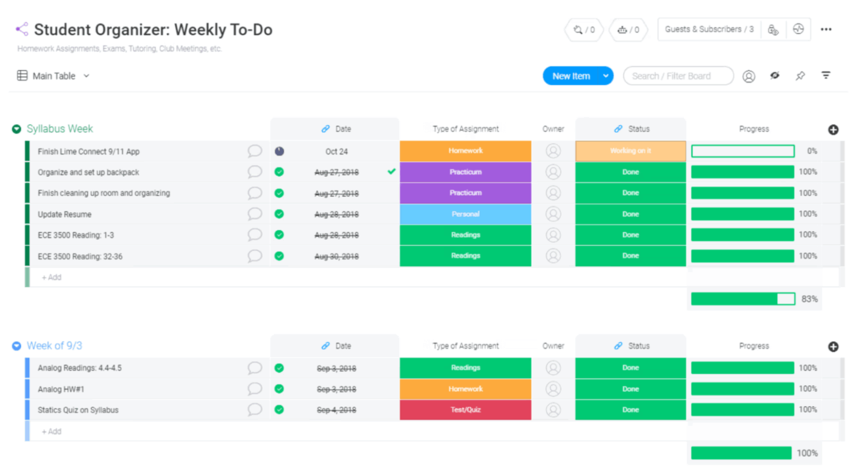Open the New Item dropdown arrow

606,76
